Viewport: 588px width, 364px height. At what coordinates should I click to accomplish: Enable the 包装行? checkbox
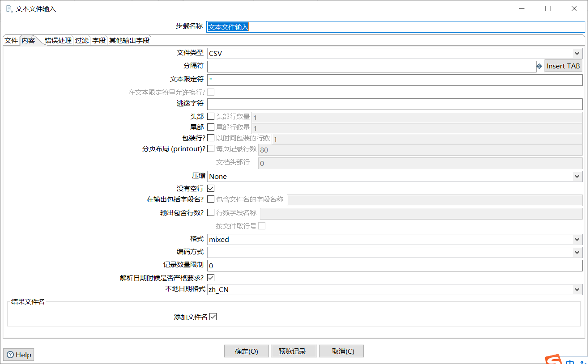211,137
